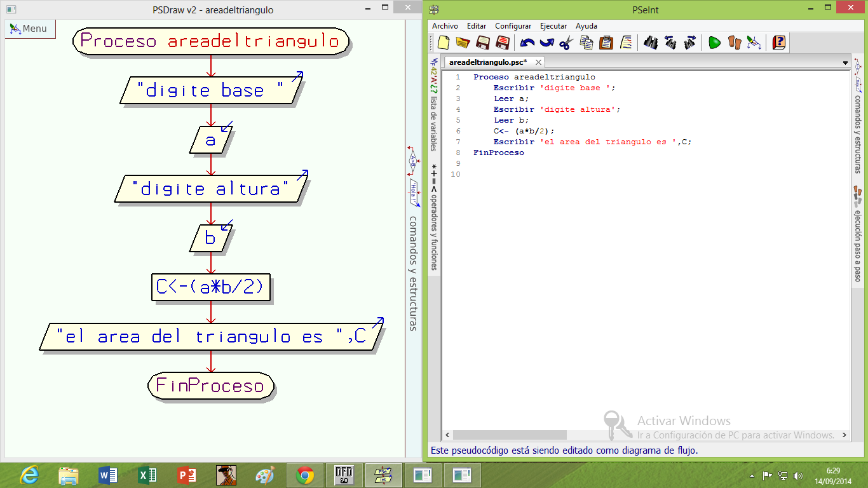The width and height of the screenshot is (868, 488).
Task: Cut selection with the scissors icon
Action: point(566,43)
